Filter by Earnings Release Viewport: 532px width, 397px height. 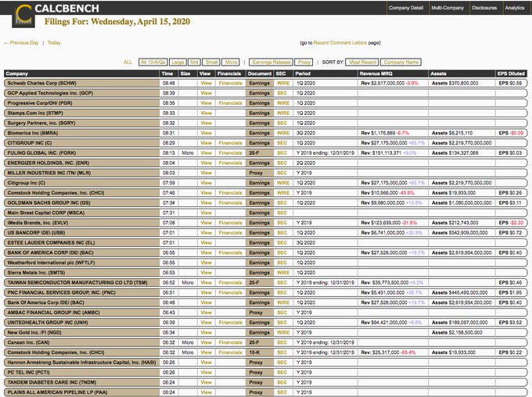coord(271,62)
